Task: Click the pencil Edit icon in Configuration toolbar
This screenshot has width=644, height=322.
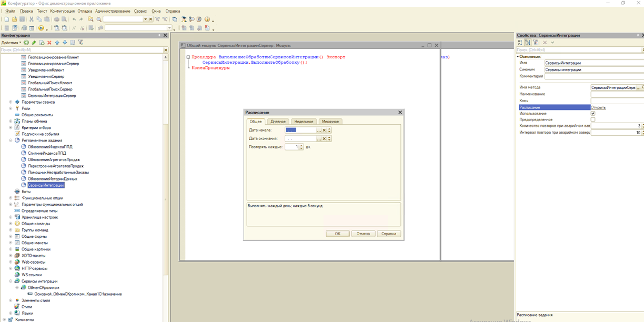Action: 34,43
